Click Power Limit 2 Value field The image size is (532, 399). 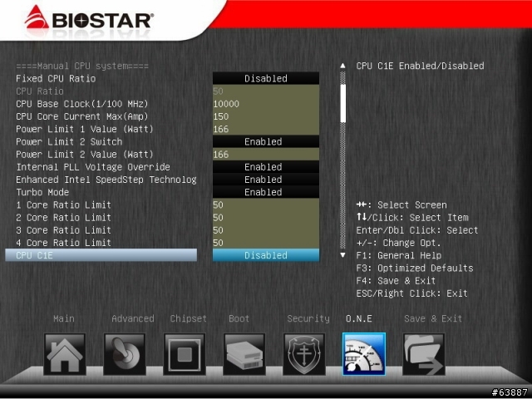266,155
